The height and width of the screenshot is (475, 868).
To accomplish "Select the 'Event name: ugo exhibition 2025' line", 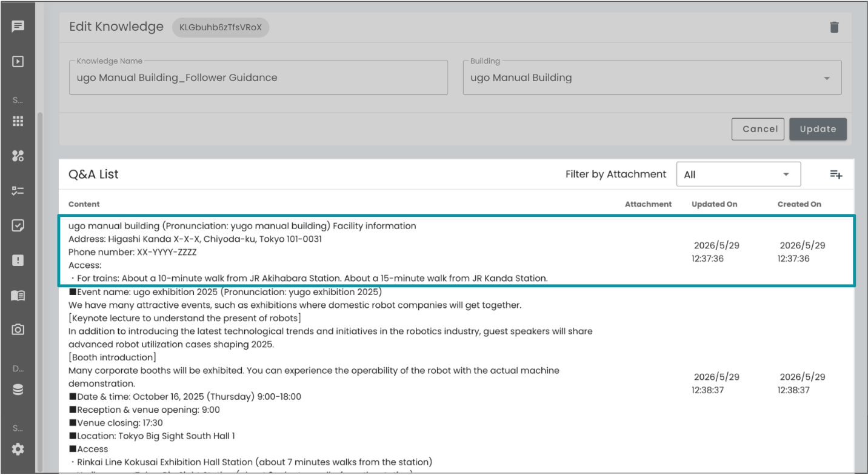I will [x=225, y=292].
